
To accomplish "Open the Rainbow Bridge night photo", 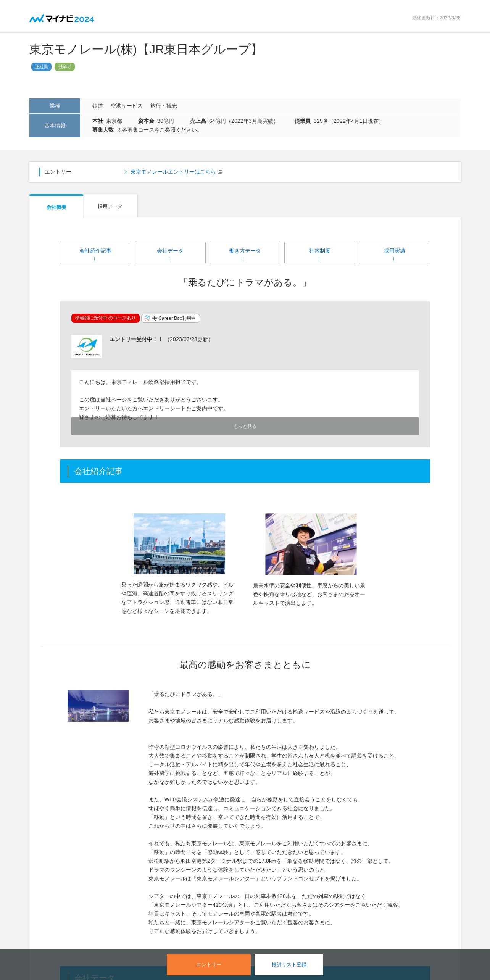I will [98, 706].
